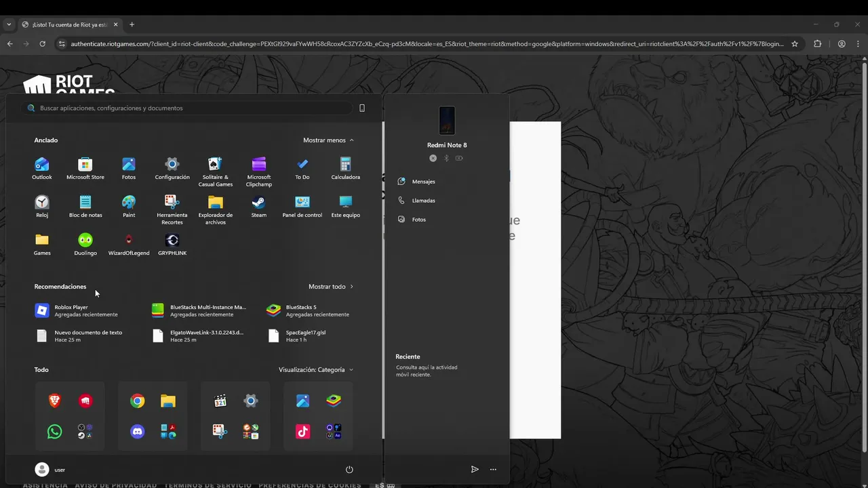Screen dimensions: 868x488
Task: Open Discord in Todo category group
Action: (x=138, y=432)
